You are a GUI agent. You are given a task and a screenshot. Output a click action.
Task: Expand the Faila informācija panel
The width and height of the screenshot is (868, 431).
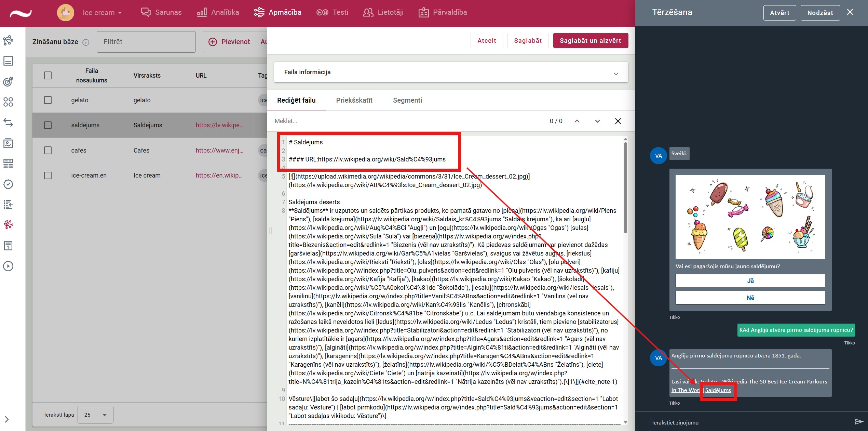click(616, 73)
